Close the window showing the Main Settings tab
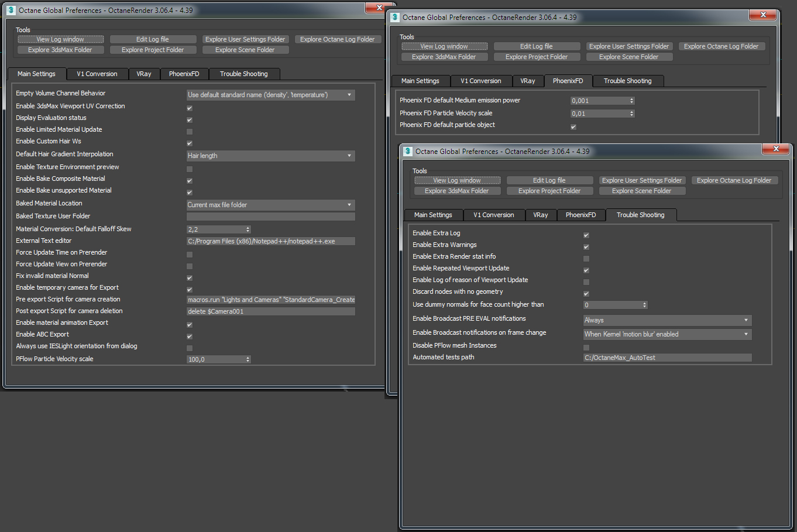Screen dimensions: 797x532 point(379,8)
